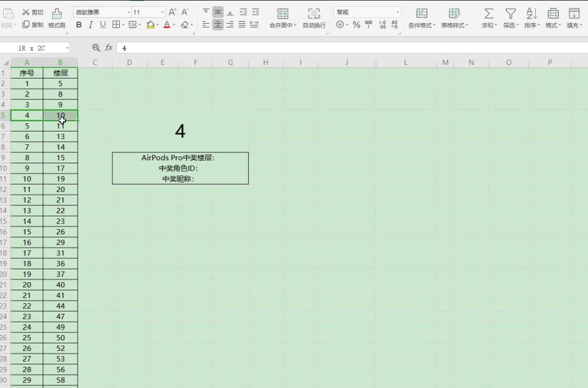The image size is (588, 388).
Task: Click the insert function fx icon
Action: 109,48
